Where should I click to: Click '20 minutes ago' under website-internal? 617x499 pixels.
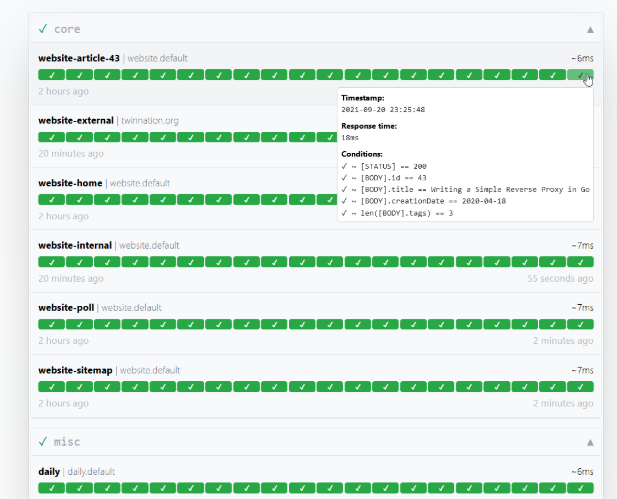tap(71, 278)
